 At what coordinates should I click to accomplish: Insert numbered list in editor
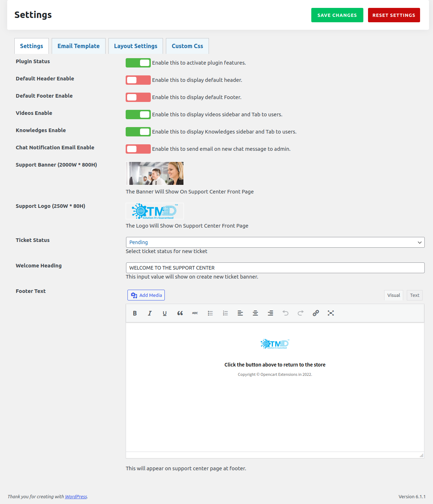[x=225, y=313]
